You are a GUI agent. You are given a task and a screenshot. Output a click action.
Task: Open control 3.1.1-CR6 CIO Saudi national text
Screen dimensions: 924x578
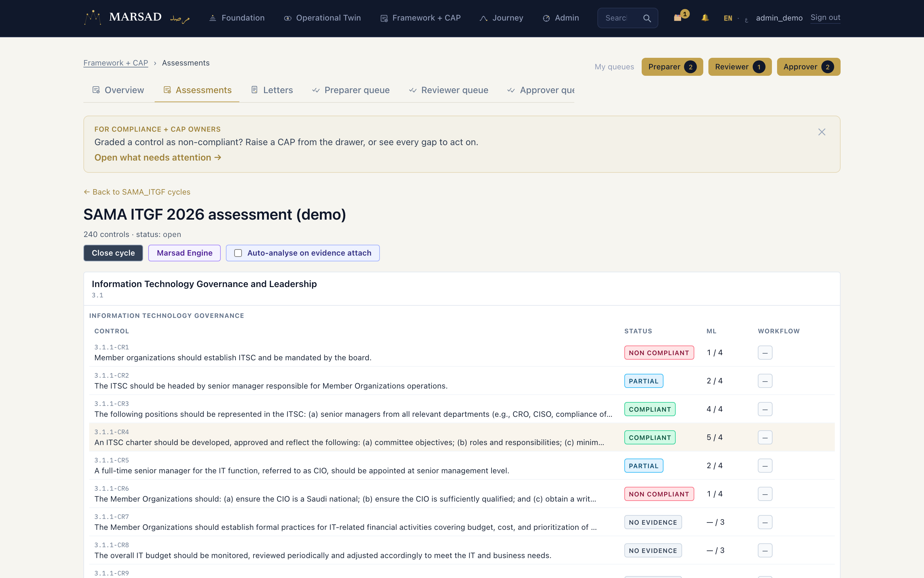(345, 499)
